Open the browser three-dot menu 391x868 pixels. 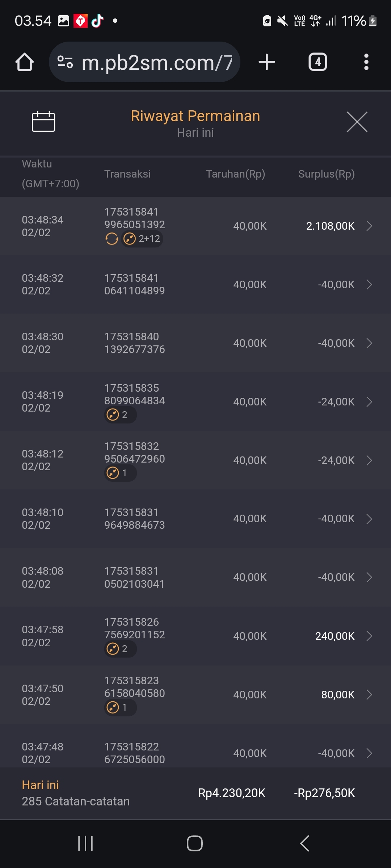366,62
